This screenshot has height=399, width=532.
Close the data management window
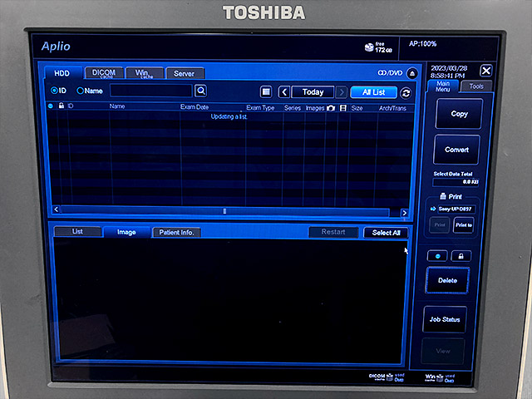[485, 71]
